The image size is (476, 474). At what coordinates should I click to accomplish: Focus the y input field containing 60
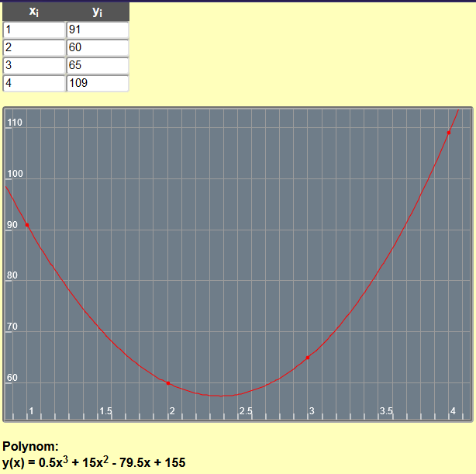pyautogui.click(x=97, y=47)
